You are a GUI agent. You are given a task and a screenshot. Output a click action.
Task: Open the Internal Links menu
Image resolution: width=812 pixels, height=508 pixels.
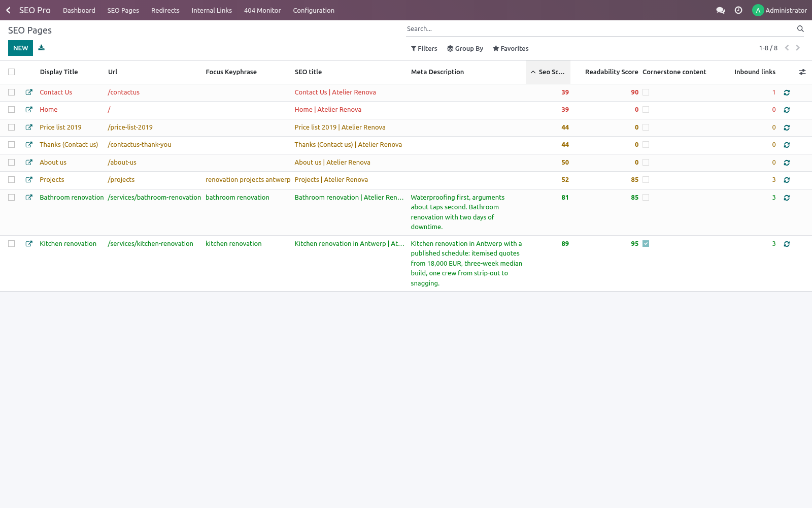pyautogui.click(x=212, y=10)
